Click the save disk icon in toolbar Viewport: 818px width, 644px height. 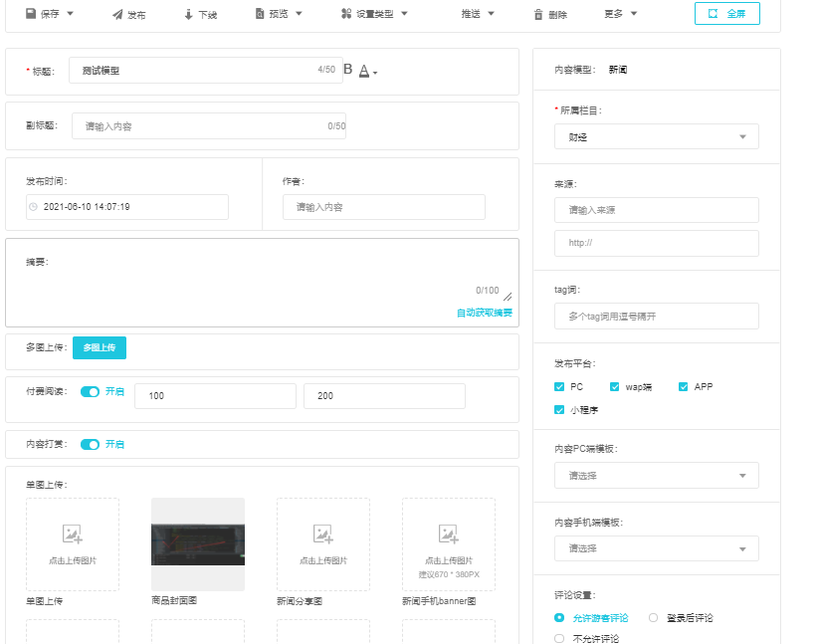(x=31, y=15)
